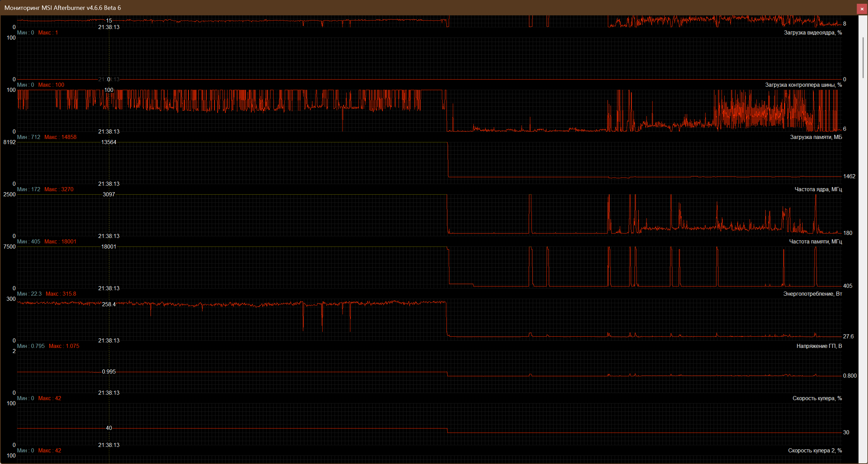The height and width of the screenshot is (464, 868).
Task: Click the 21:38:13 timestamp under core clock graph
Action: point(109,236)
